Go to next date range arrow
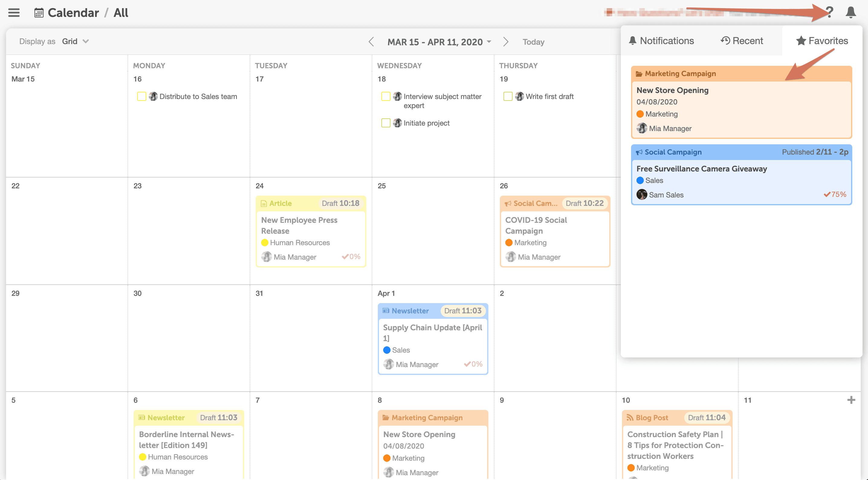 coord(505,42)
